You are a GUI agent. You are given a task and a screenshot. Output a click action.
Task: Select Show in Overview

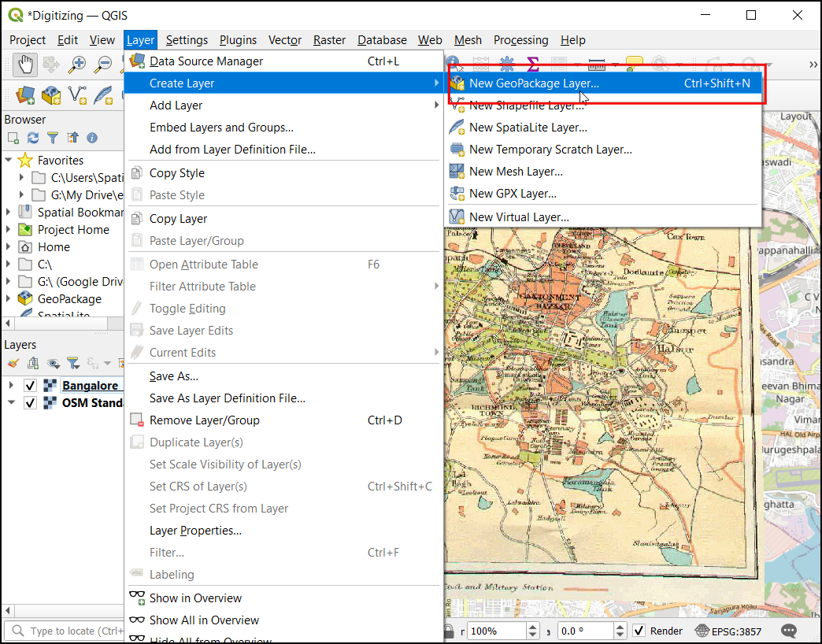pyautogui.click(x=283, y=598)
